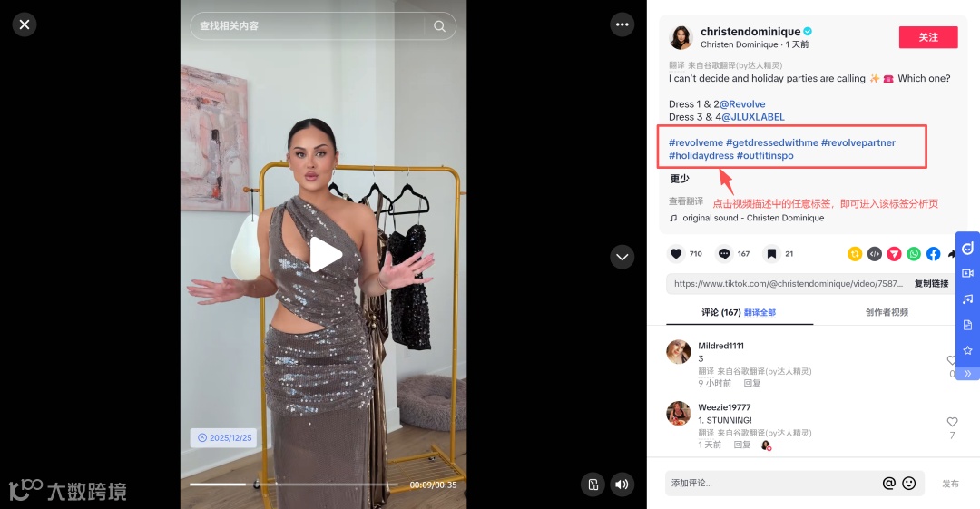Follow christendominique with 关注 button

[928, 37]
